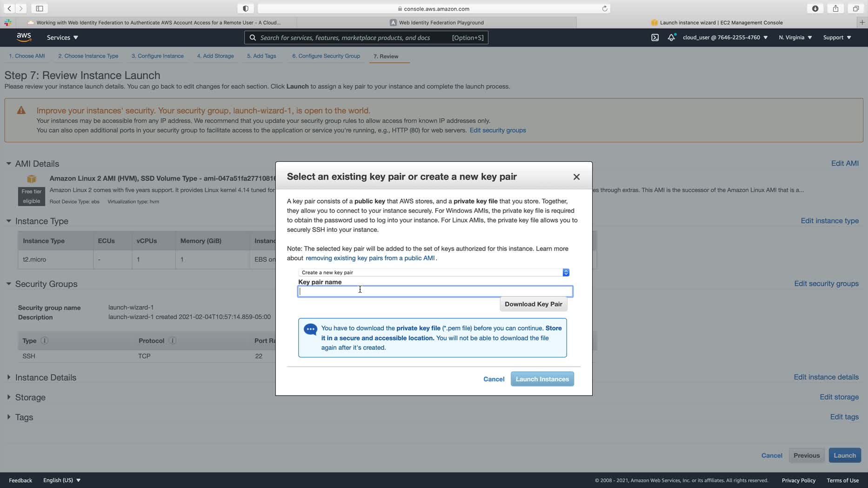Go to step 1 Choose AMI
868x488 pixels.
click(27, 56)
